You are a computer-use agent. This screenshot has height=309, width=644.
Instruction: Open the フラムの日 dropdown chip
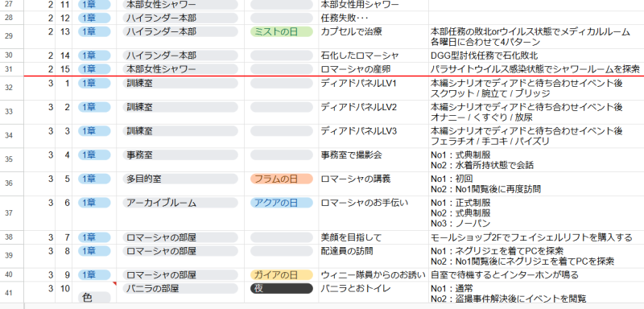(281, 179)
